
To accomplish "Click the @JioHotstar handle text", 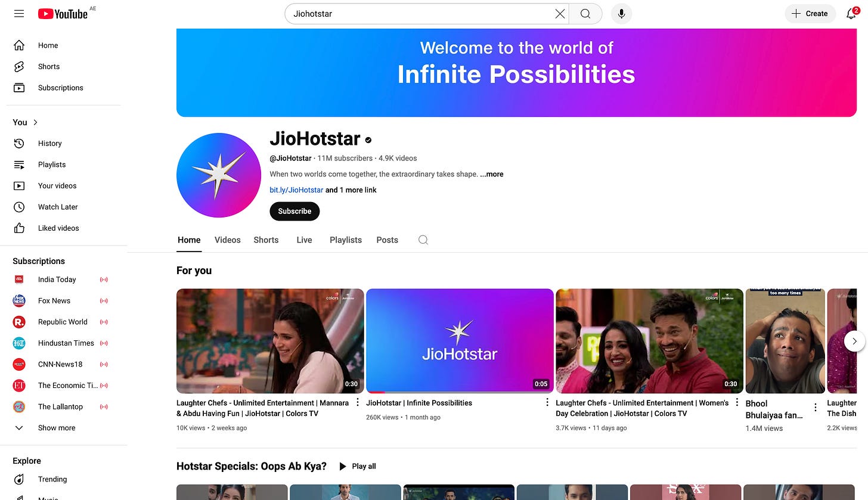I will tap(290, 159).
